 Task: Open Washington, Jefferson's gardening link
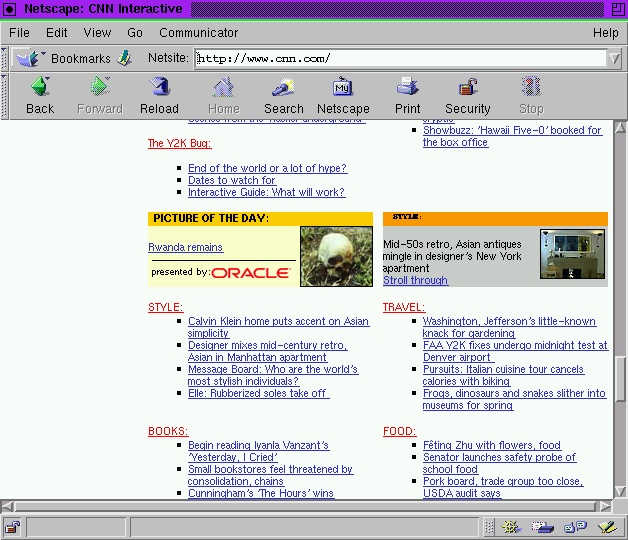click(x=509, y=327)
